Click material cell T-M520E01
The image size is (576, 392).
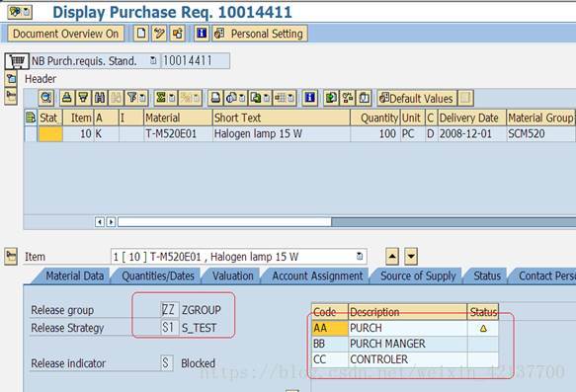point(178,134)
